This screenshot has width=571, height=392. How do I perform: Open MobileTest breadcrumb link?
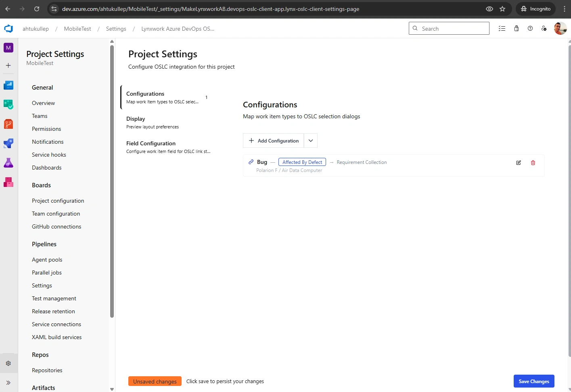pos(77,29)
